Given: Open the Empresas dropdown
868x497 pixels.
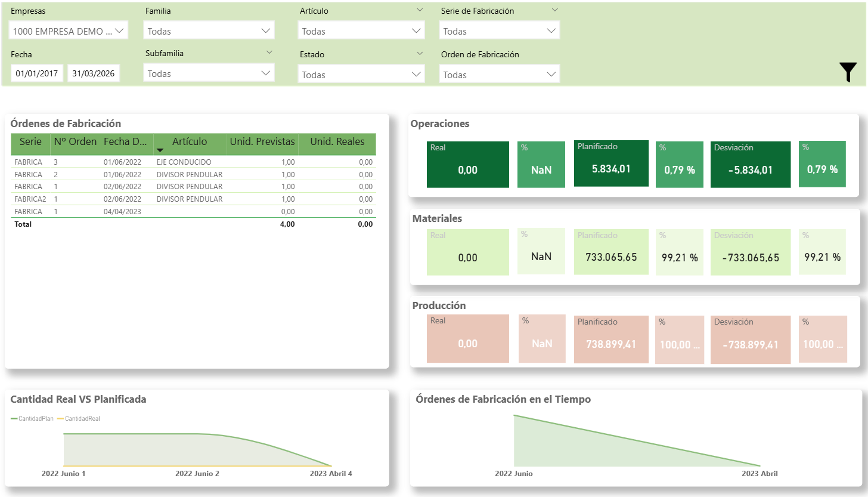Looking at the screenshot, I should tap(69, 31).
